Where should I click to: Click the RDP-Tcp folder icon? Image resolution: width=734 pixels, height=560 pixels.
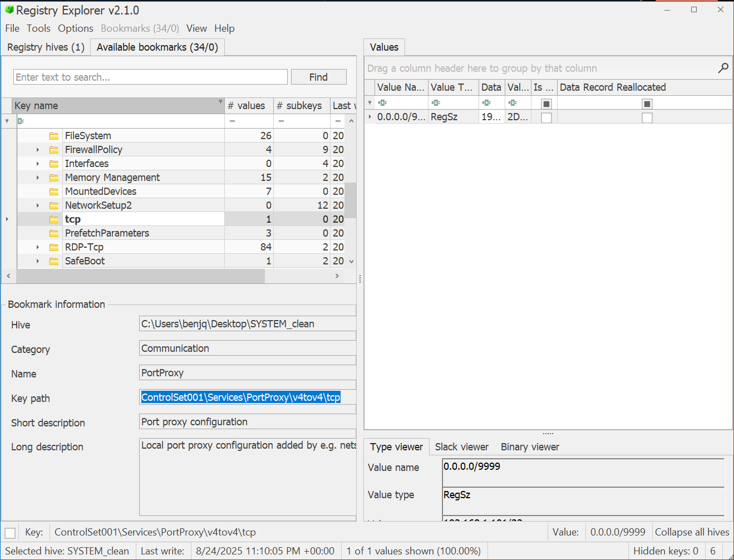pyautogui.click(x=54, y=247)
